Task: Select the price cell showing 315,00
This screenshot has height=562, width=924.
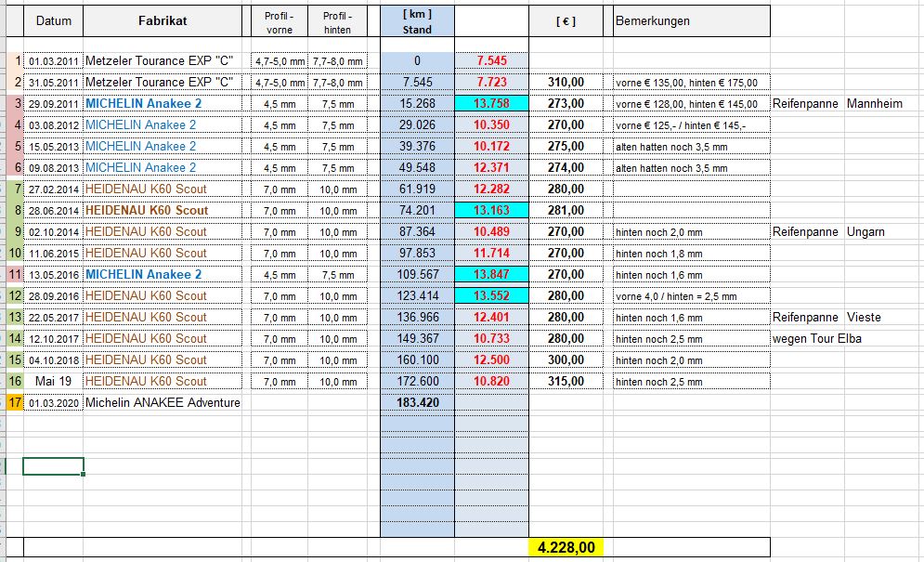Action: 566,381
